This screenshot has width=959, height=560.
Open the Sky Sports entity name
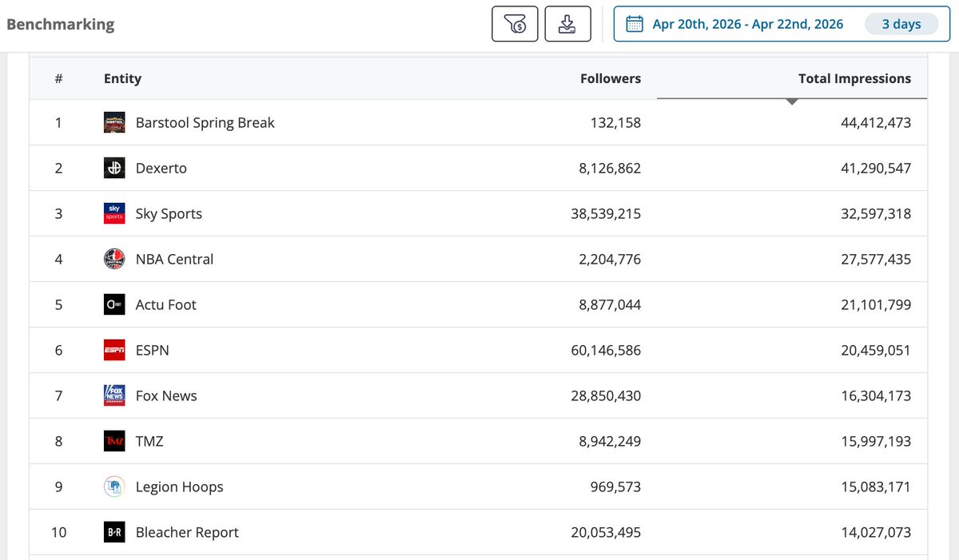point(169,213)
